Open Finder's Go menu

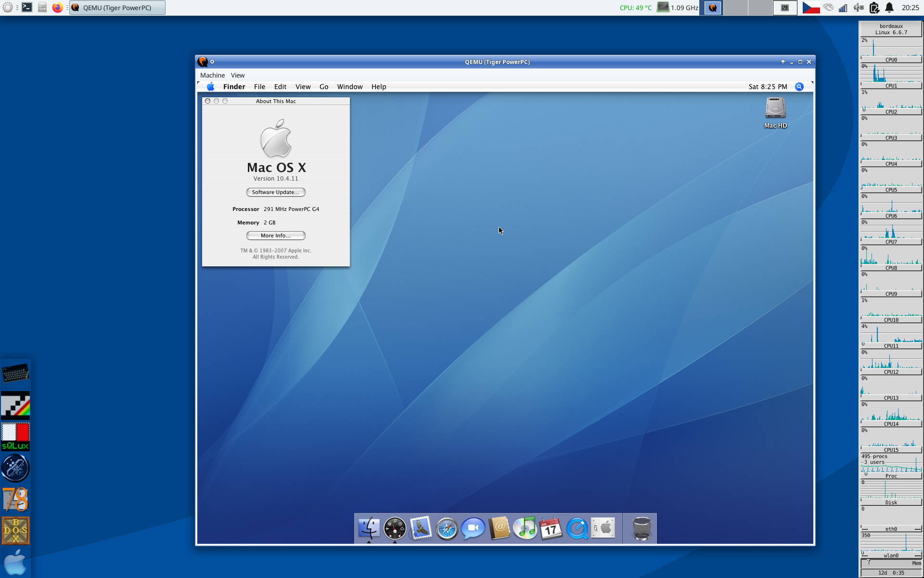tap(324, 87)
